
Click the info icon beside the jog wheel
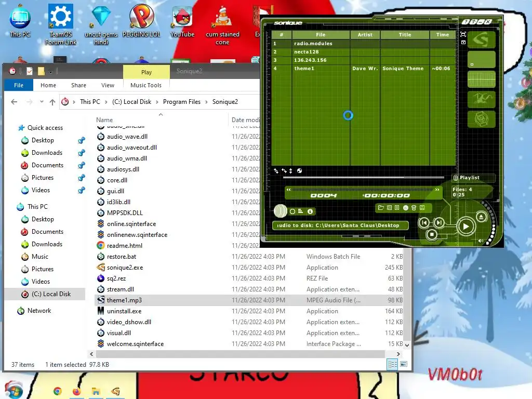click(310, 211)
